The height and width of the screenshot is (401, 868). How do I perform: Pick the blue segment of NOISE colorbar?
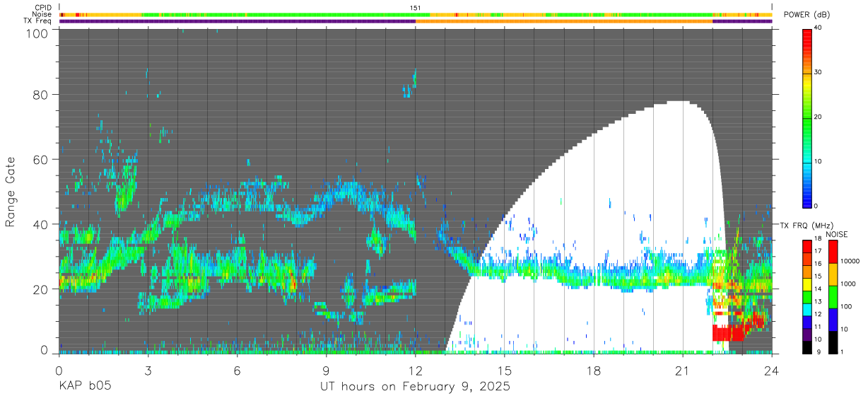click(832, 320)
